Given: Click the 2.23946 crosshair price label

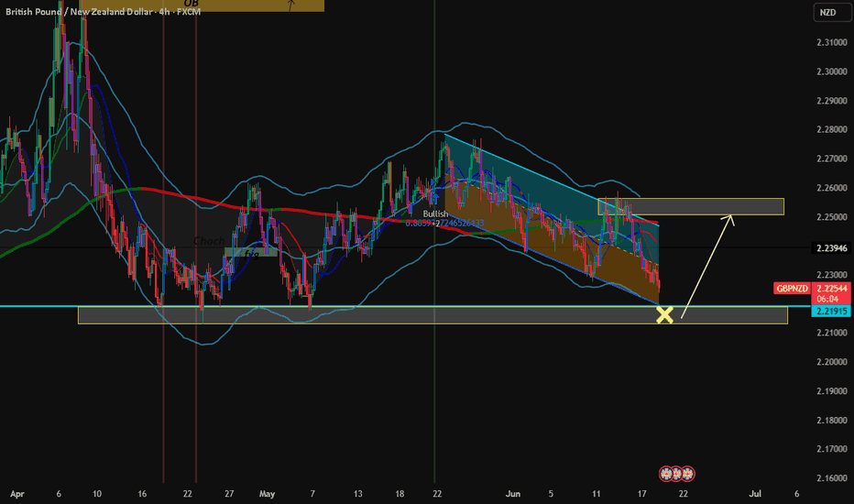Looking at the screenshot, I should click(x=832, y=248).
